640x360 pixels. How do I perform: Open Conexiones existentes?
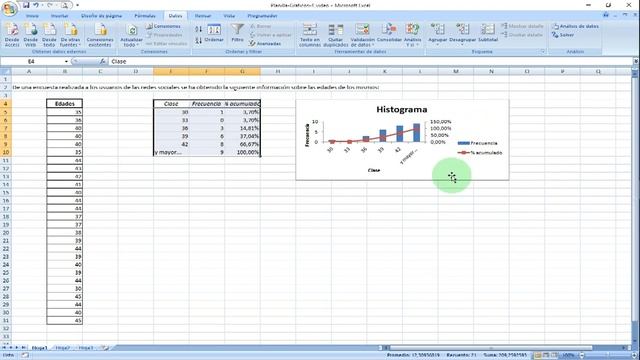pos(100,35)
